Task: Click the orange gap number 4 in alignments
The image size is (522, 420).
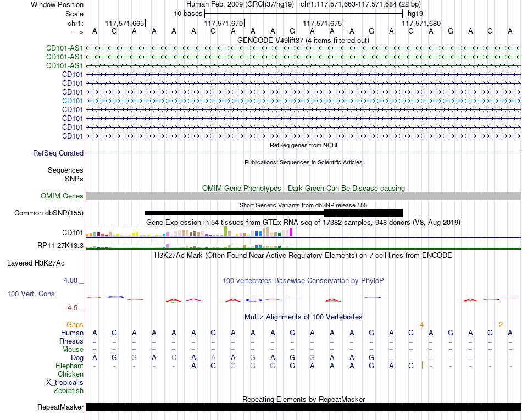Action: [x=421, y=325]
